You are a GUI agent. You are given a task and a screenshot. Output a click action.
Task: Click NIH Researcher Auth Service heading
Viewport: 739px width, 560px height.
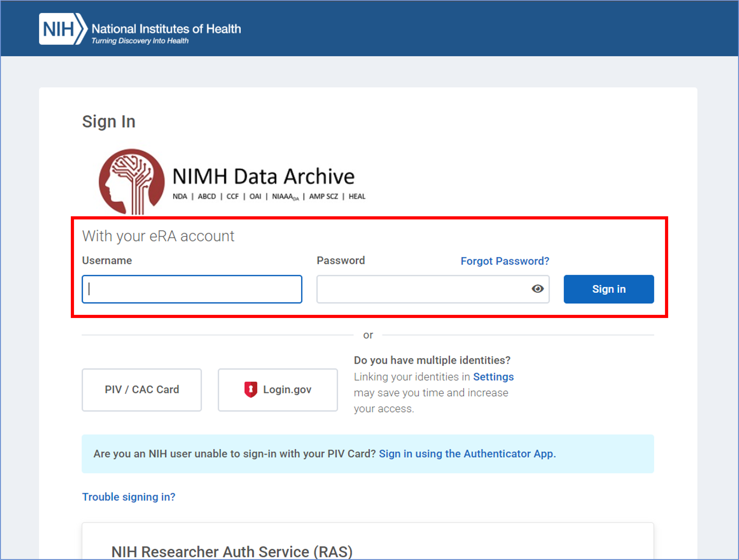coord(232,551)
